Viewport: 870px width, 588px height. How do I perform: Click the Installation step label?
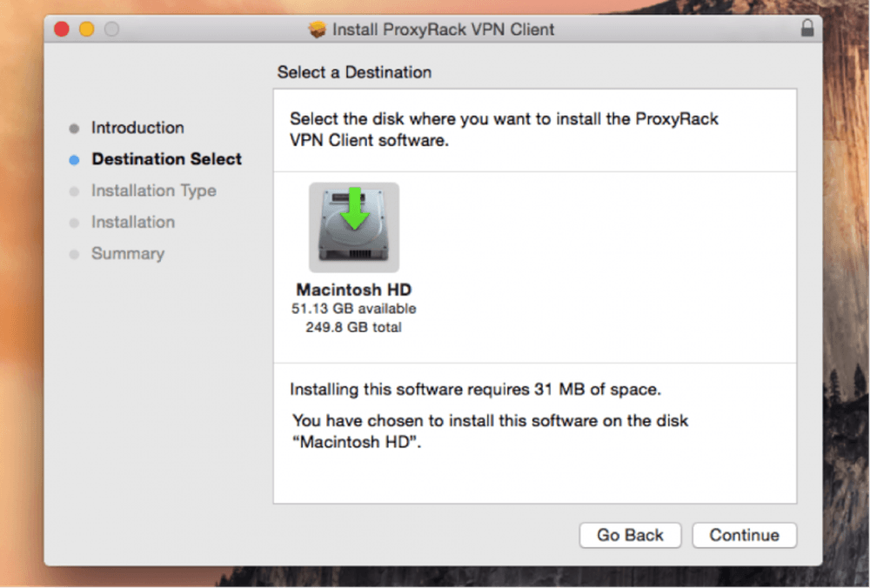coord(133,222)
